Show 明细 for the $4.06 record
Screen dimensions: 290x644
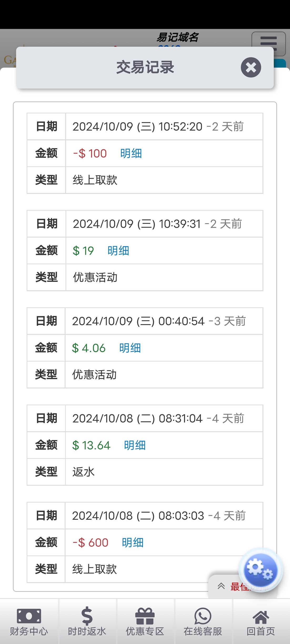pos(130,348)
